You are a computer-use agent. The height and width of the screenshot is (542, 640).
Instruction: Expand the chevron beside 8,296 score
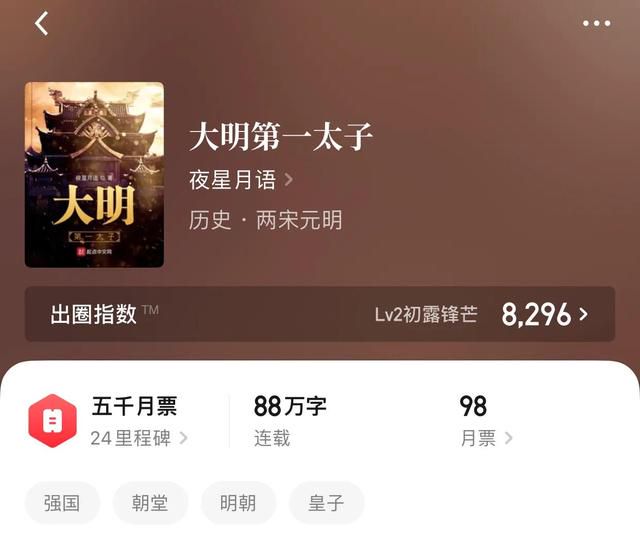coord(584,314)
